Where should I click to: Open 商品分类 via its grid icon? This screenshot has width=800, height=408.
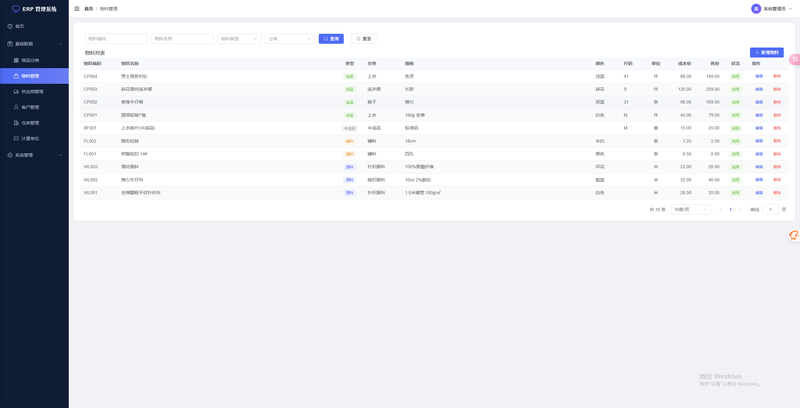(16, 60)
